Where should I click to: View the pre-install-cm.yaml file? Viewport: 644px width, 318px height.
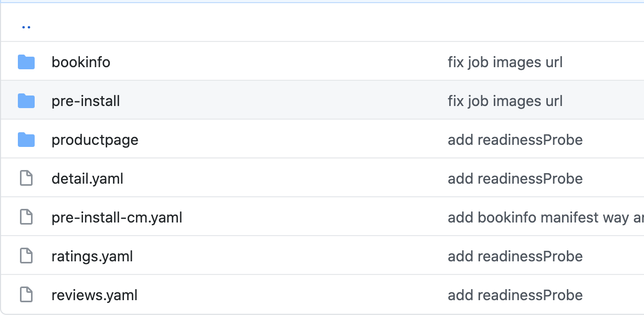117,217
